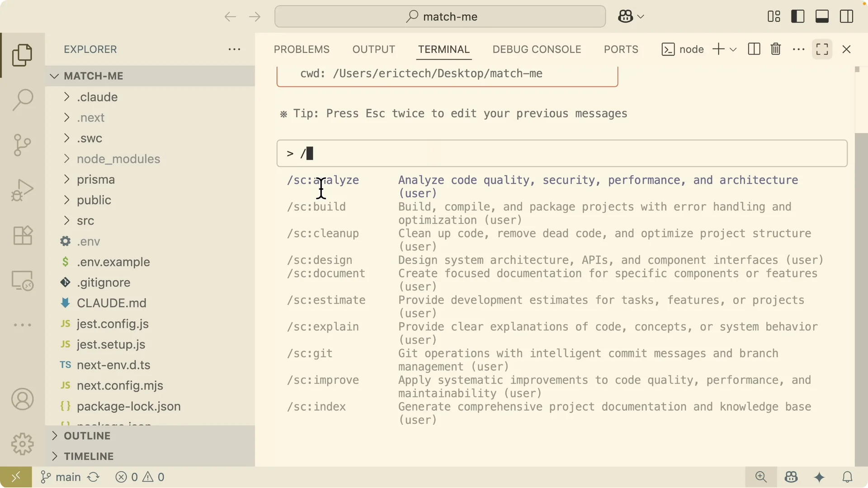The width and height of the screenshot is (868, 488).
Task: Expand the prisma folder
Action: pos(150,179)
